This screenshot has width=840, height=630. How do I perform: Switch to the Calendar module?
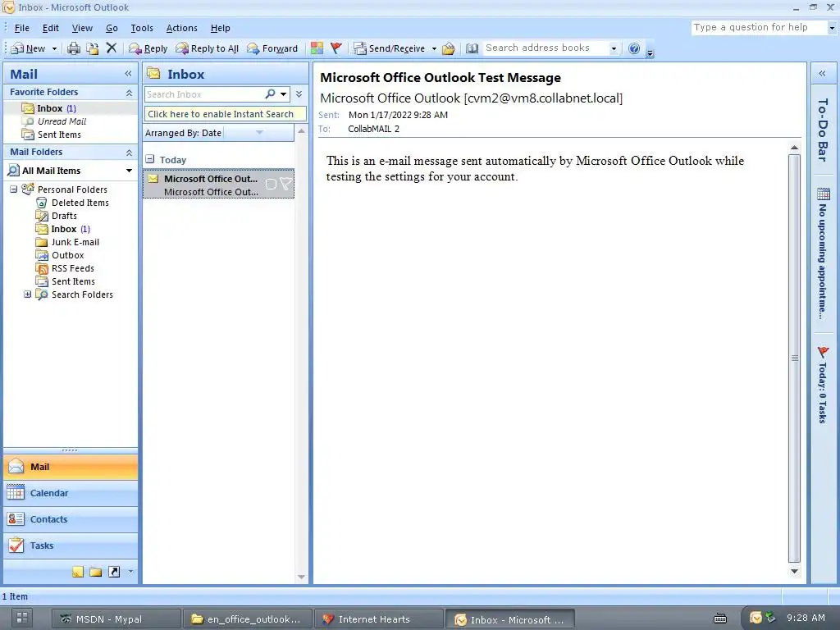(71, 493)
